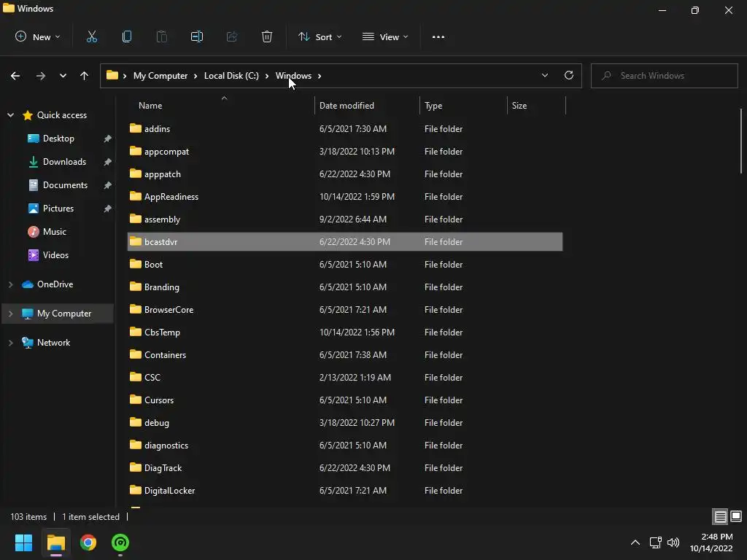Open the Sort options dropdown
Screen dimensions: 747x560
pos(320,36)
